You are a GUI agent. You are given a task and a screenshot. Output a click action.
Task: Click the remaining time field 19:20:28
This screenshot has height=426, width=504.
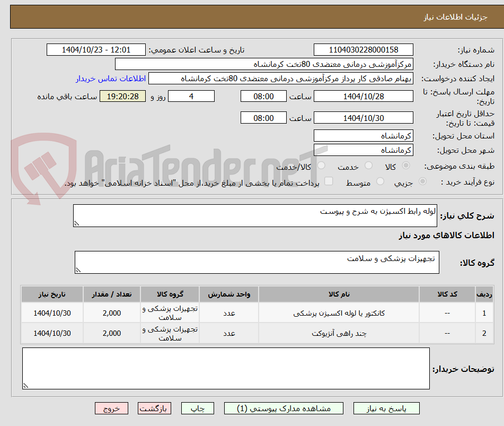pos(123,96)
